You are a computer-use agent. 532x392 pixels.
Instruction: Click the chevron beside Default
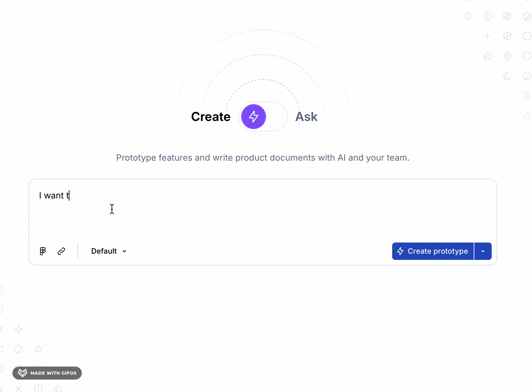click(124, 251)
